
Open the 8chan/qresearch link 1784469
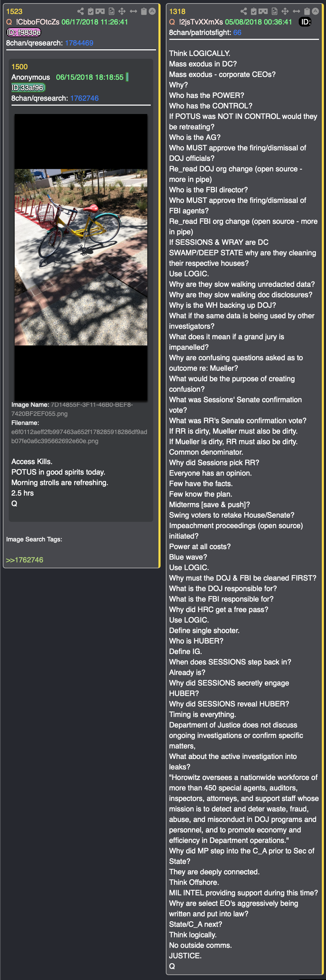(79, 43)
